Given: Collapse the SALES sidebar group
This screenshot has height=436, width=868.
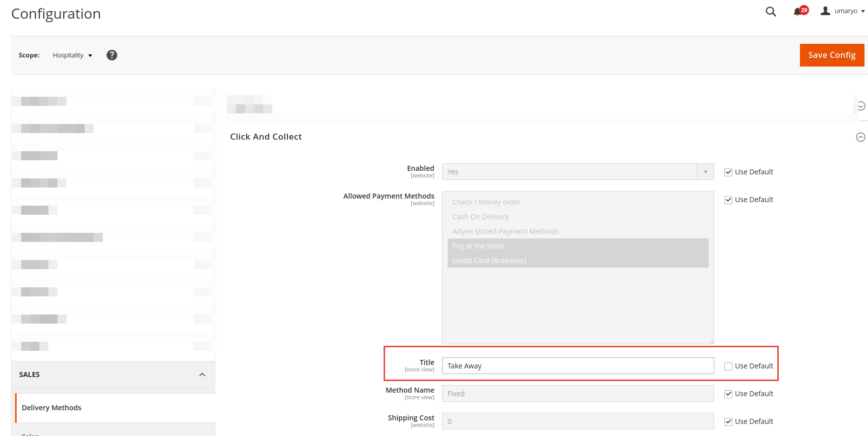Looking at the screenshot, I should click(202, 375).
